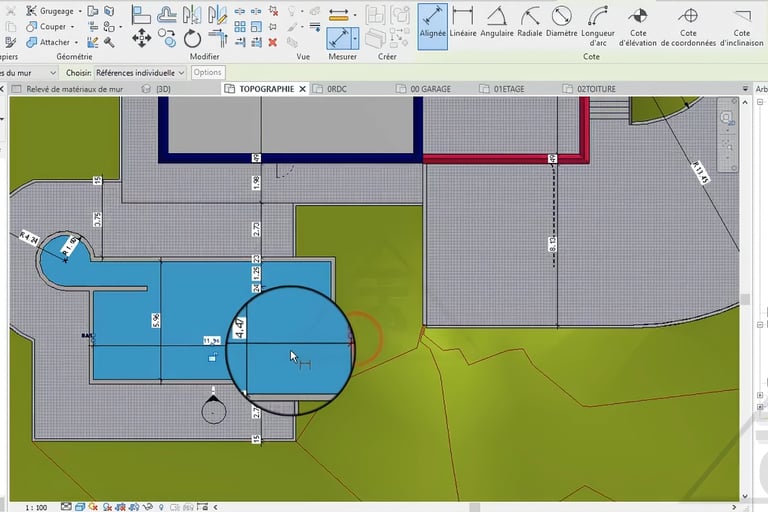Click the Align tool icon
This screenshot has height=512, width=768.
tap(141, 14)
